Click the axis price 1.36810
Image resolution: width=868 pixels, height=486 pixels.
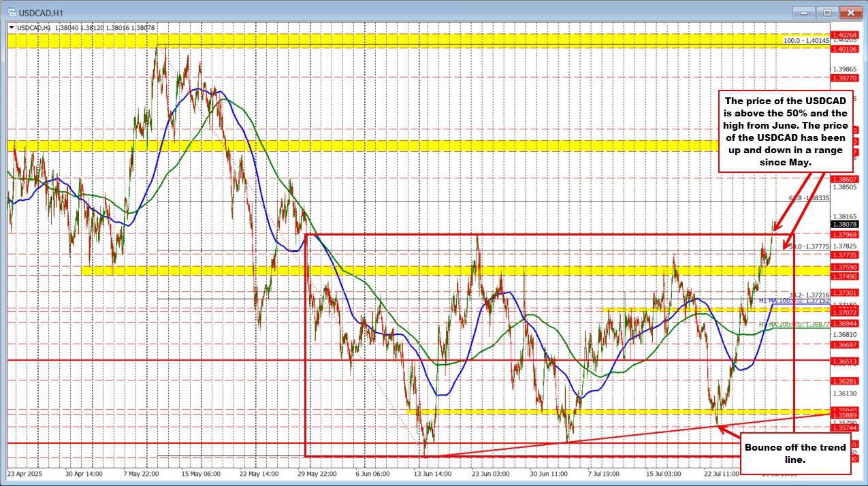pyautogui.click(x=845, y=334)
